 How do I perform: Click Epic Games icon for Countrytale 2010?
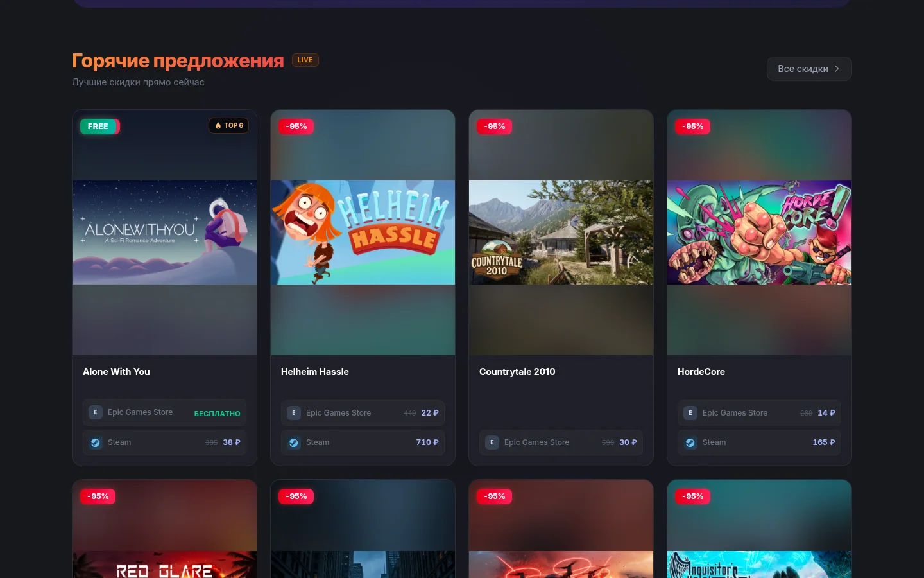(492, 442)
